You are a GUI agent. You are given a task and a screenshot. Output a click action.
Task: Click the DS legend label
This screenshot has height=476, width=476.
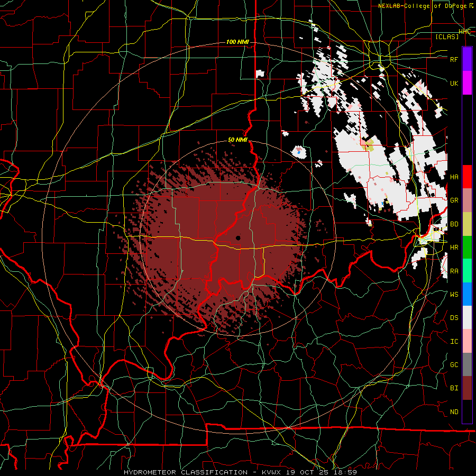(454, 318)
